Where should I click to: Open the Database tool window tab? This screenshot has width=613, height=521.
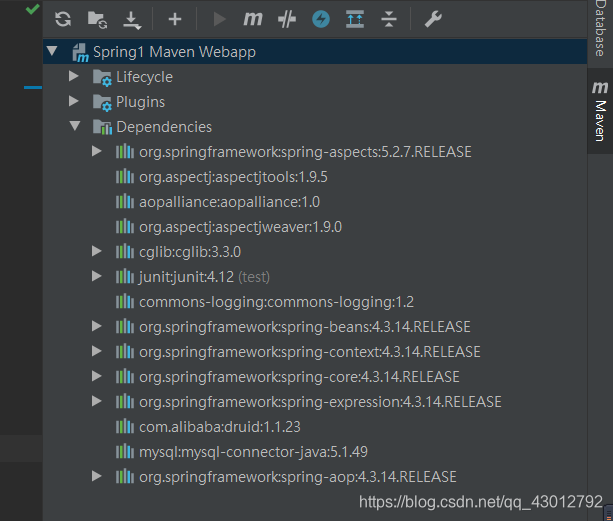point(600,29)
